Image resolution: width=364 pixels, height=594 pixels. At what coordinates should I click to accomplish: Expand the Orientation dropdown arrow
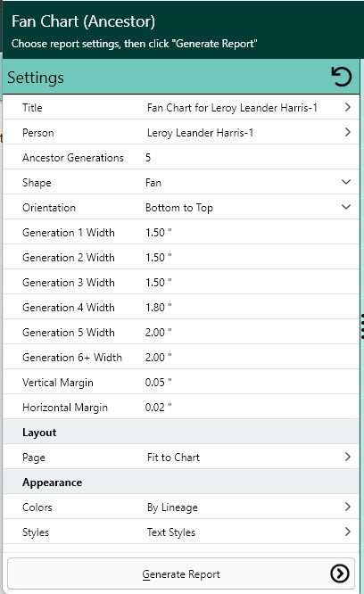pyautogui.click(x=346, y=207)
